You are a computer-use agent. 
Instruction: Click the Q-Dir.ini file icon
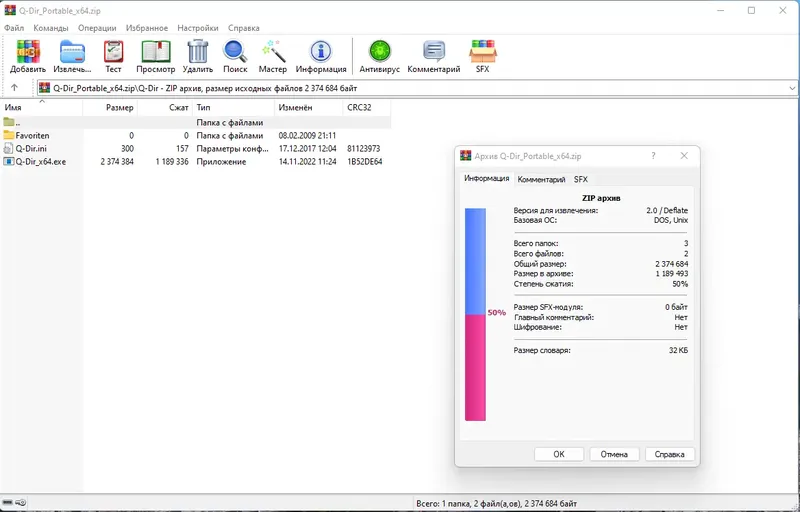pos(8,148)
